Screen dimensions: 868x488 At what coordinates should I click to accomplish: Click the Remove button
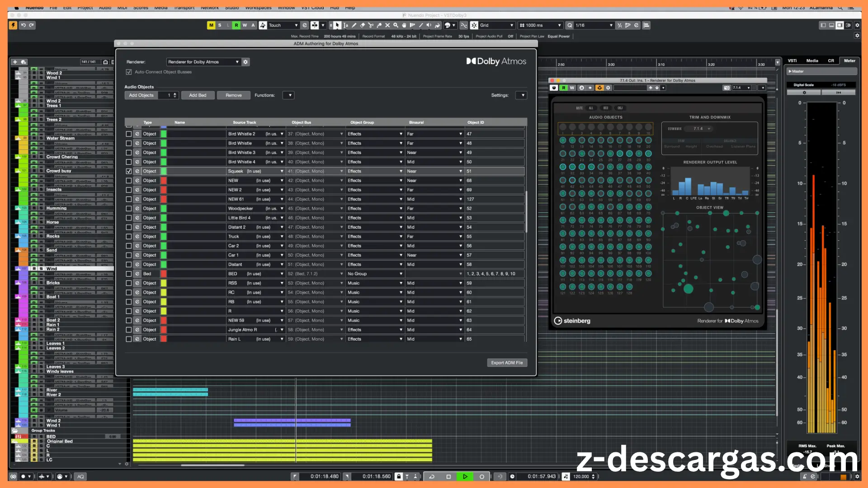tap(234, 95)
